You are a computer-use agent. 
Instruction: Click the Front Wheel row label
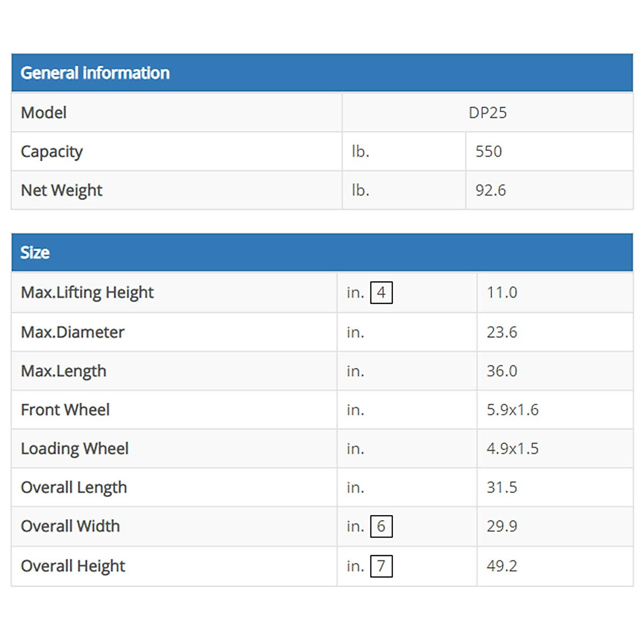[x=65, y=410]
